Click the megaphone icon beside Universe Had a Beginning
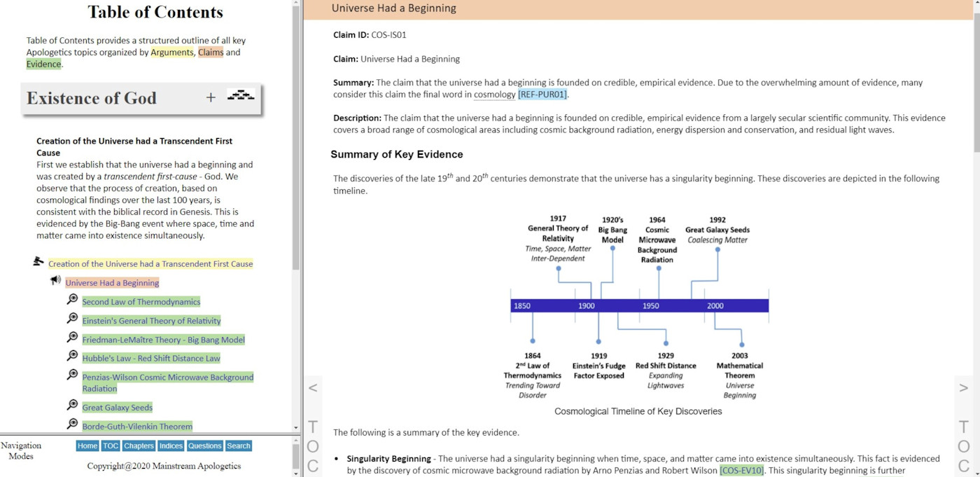 click(55, 280)
